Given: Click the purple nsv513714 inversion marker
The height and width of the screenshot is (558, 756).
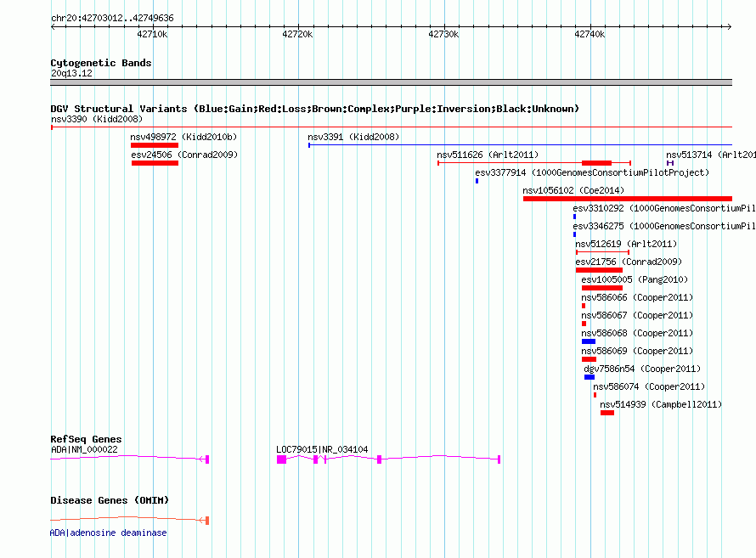Looking at the screenshot, I should [670, 163].
